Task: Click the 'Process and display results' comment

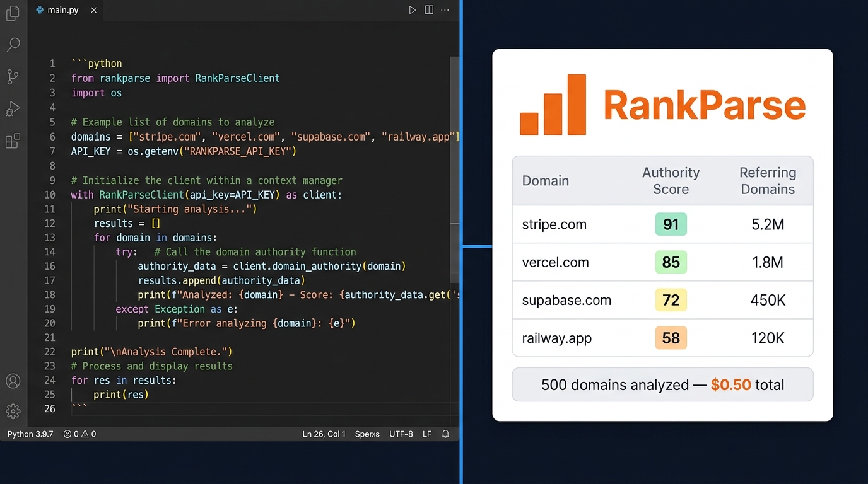Action: point(152,366)
